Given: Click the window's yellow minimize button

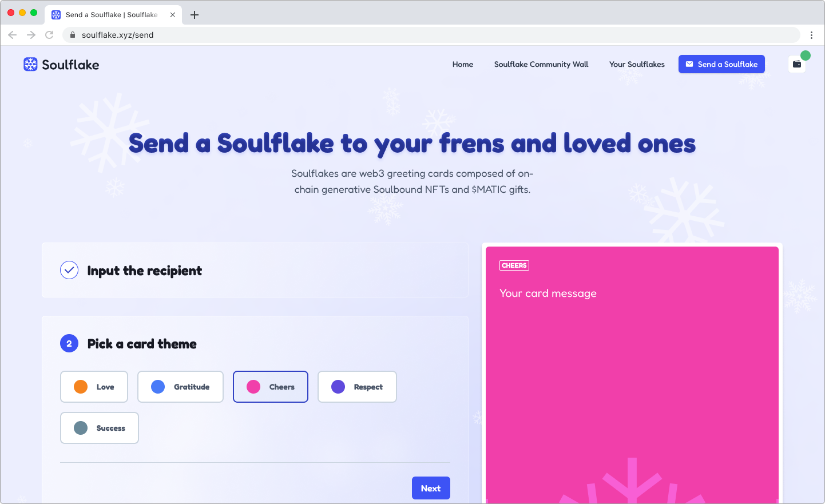Looking at the screenshot, I should tap(22, 13).
